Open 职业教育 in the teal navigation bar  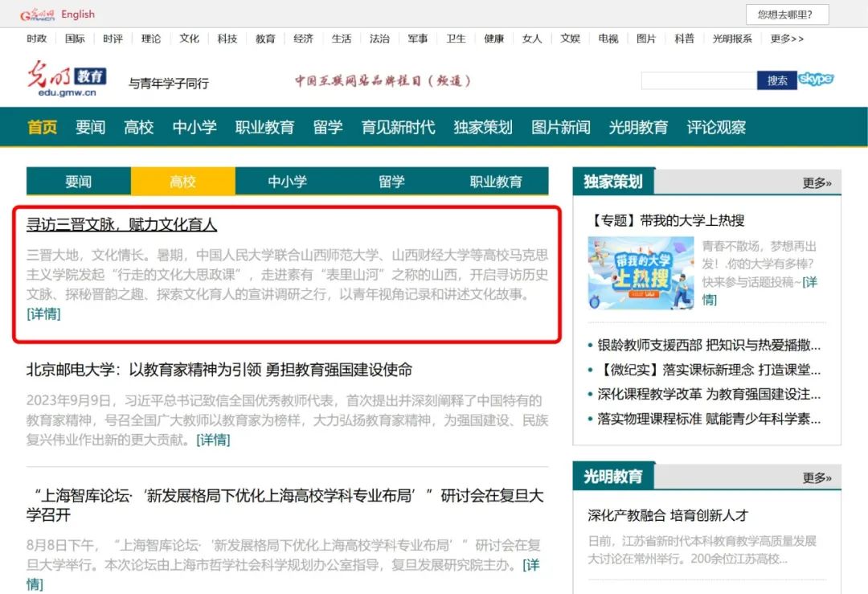[264, 127]
